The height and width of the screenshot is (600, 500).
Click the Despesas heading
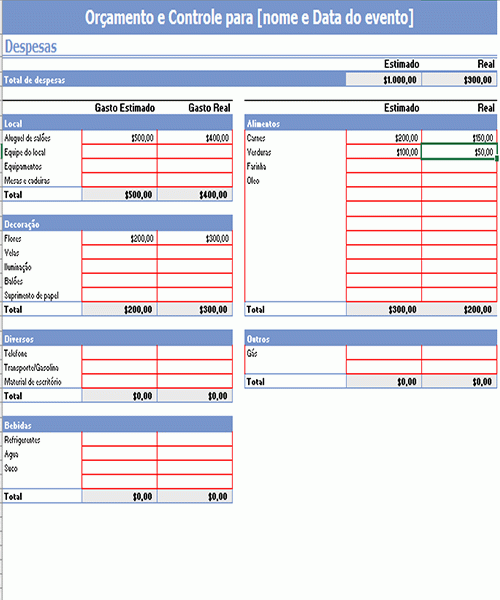[x=31, y=47]
